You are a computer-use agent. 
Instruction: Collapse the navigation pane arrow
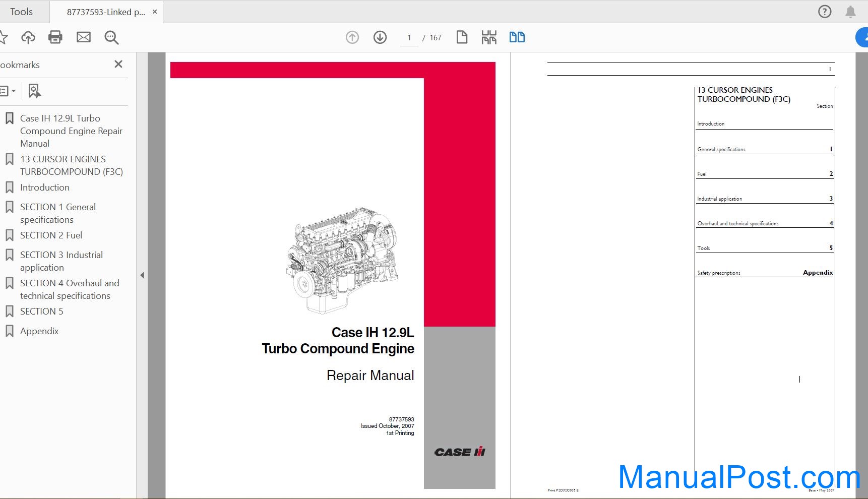(142, 275)
